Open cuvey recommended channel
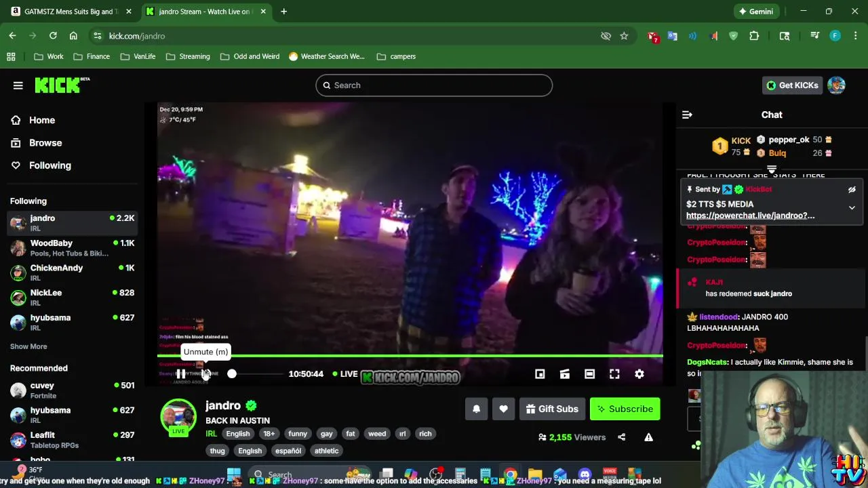This screenshot has height=488, width=868. 72,390
